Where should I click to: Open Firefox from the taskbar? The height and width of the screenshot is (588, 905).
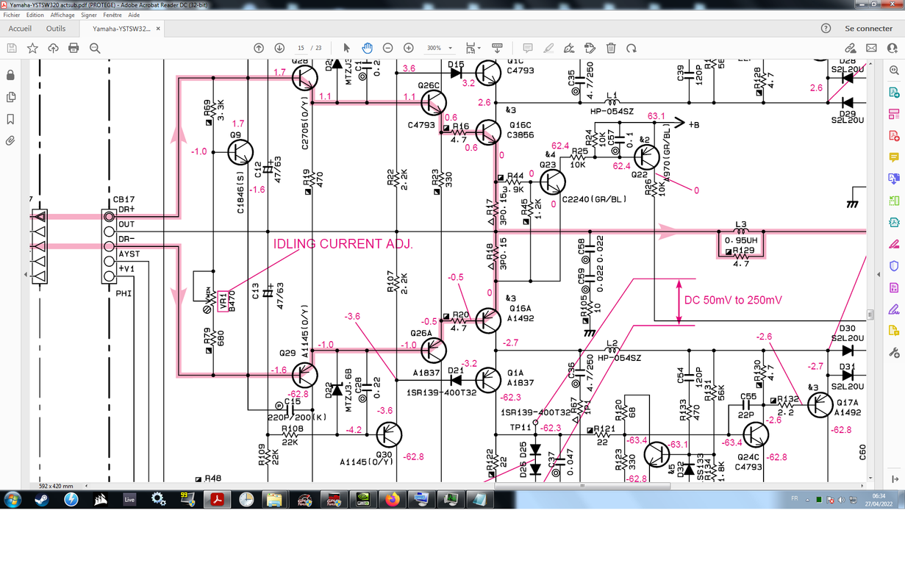pyautogui.click(x=393, y=499)
